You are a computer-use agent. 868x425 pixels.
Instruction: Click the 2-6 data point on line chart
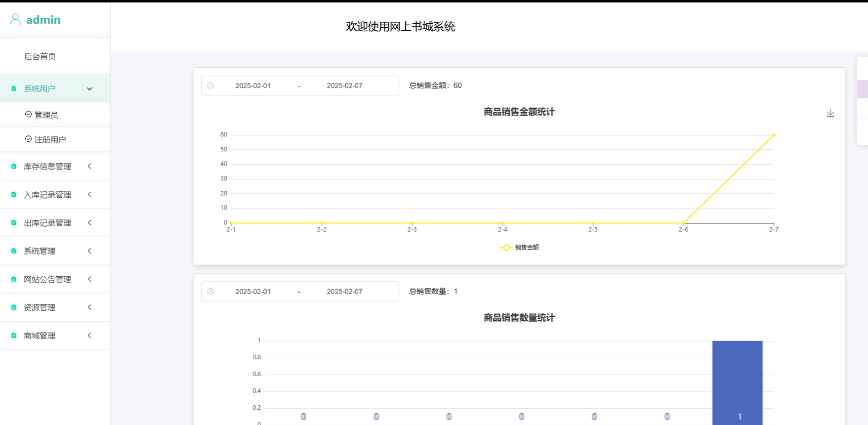pyautogui.click(x=683, y=223)
